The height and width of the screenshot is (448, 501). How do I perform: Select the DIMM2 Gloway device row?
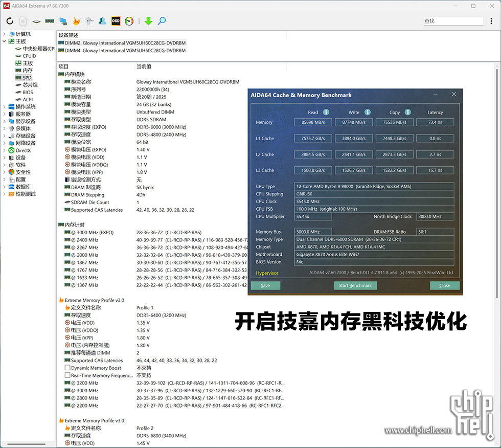(x=122, y=43)
